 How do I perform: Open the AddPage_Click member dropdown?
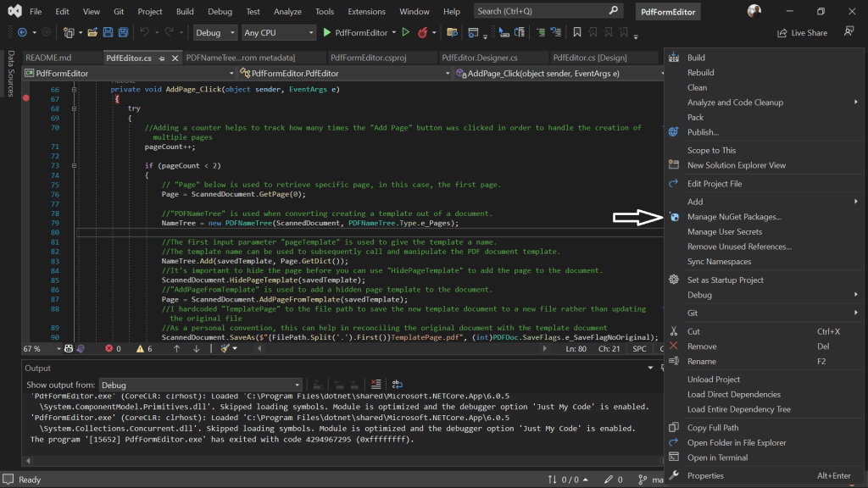[559, 73]
